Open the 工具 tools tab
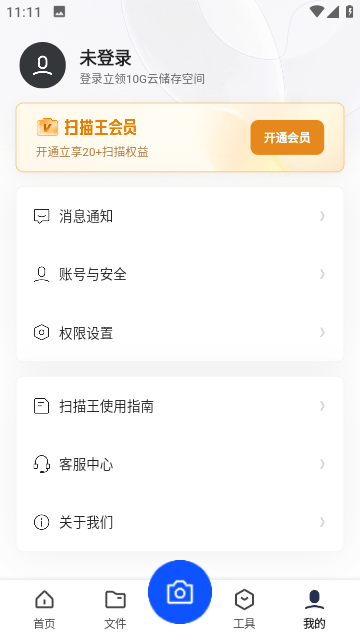 244,609
